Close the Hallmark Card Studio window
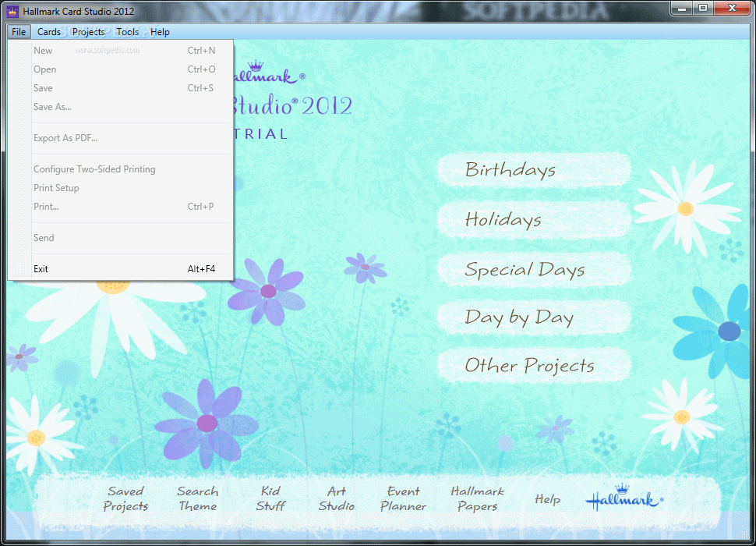 732,9
